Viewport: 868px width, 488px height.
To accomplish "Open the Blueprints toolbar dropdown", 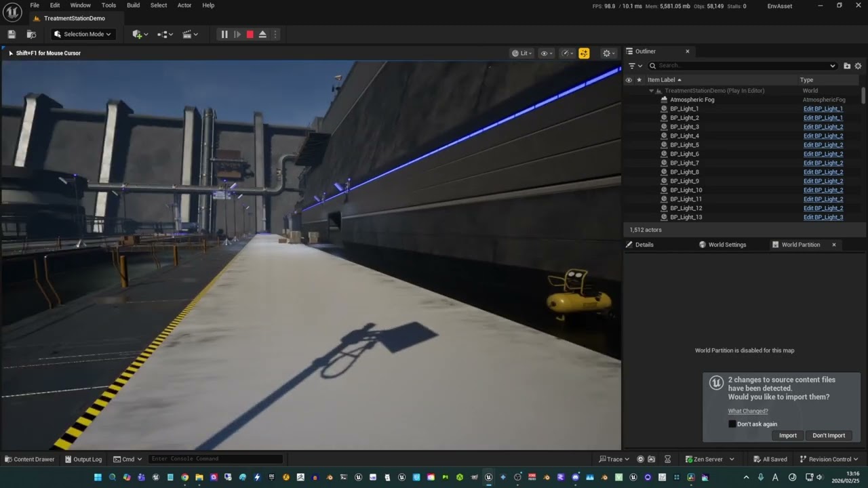I will [165, 34].
